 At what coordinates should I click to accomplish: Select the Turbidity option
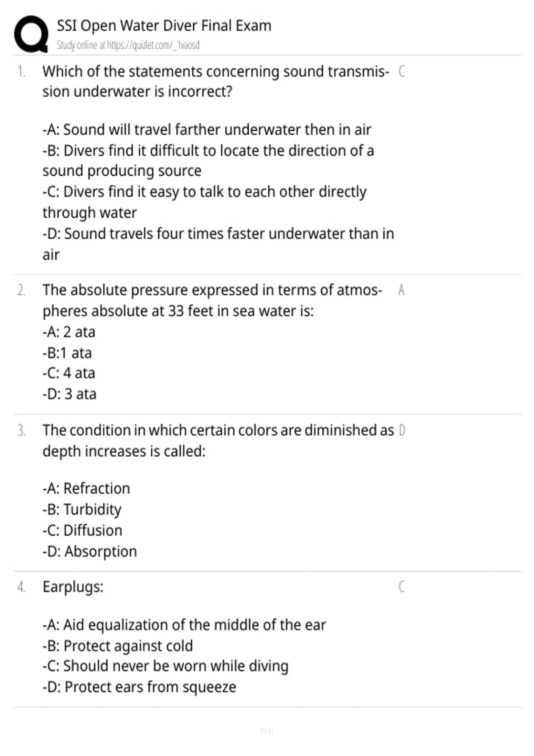click(82, 510)
